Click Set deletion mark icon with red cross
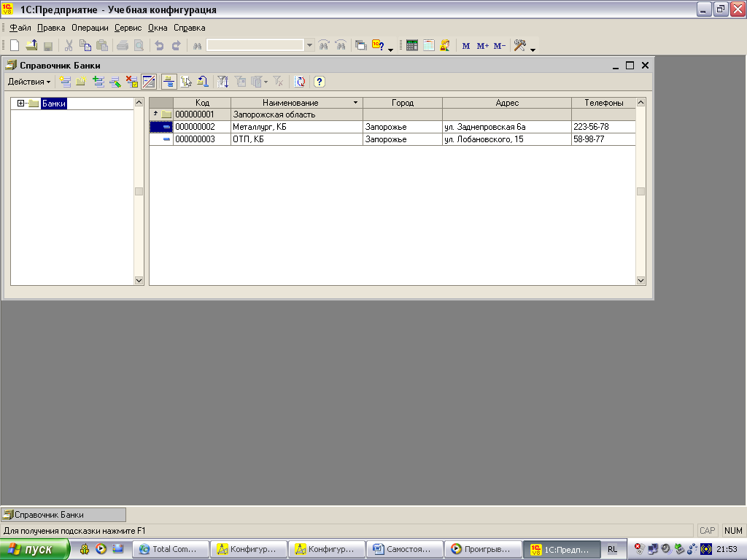Image resolution: width=747 pixels, height=560 pixels. point(131,82)
